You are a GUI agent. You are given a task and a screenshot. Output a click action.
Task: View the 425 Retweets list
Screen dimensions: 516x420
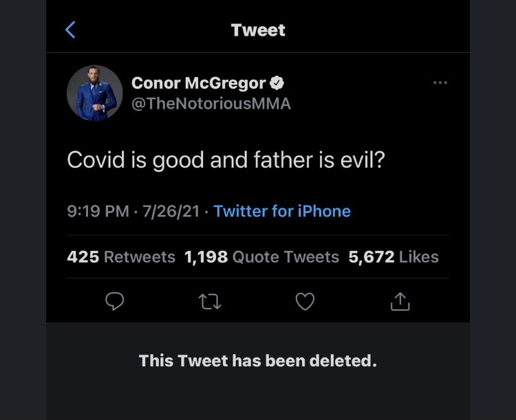pos(121,257)
